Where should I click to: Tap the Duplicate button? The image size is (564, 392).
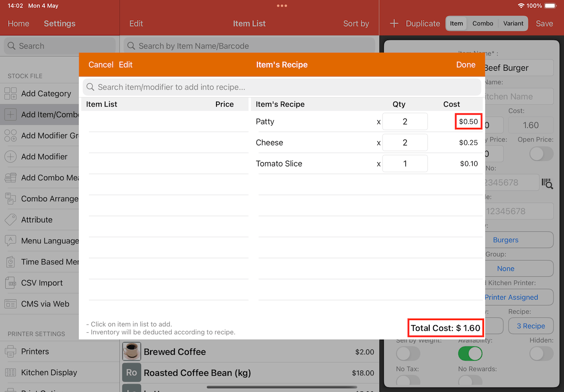[x=423, y=23]
